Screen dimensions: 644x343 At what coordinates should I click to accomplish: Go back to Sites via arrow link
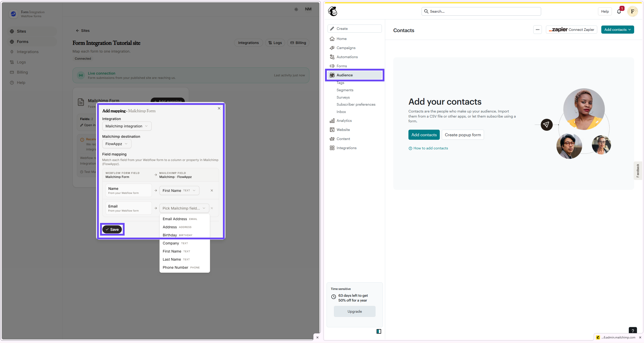83,31
